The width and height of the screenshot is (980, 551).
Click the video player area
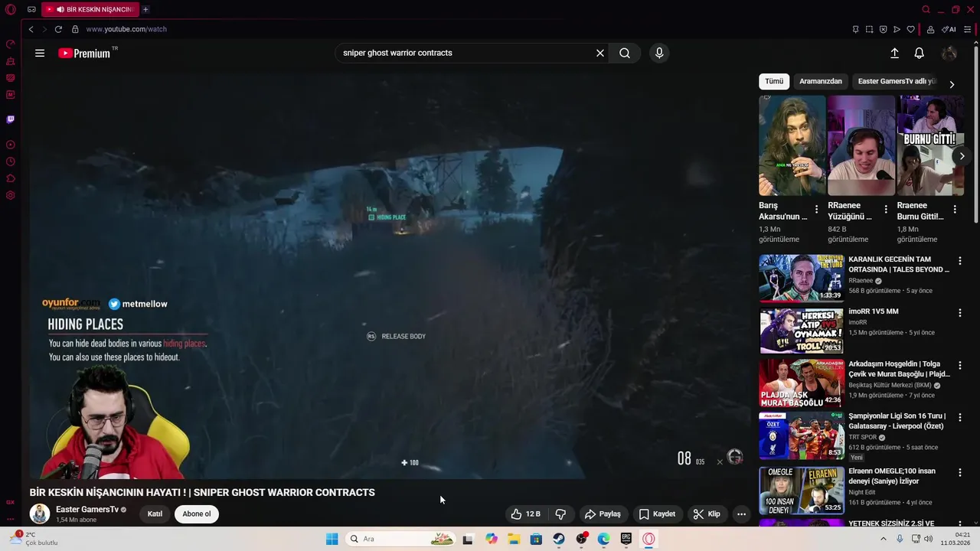[x=389, y=275]
